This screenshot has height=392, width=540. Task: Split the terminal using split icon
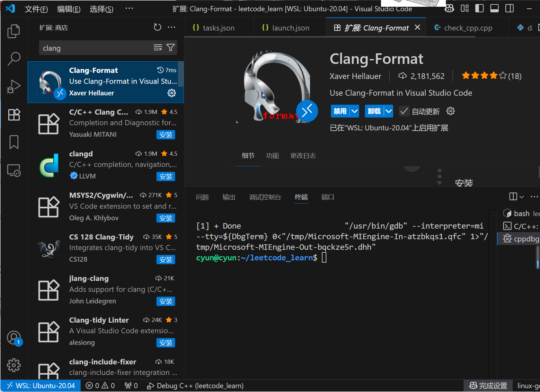pyautogui.click(x=513, y=196)
